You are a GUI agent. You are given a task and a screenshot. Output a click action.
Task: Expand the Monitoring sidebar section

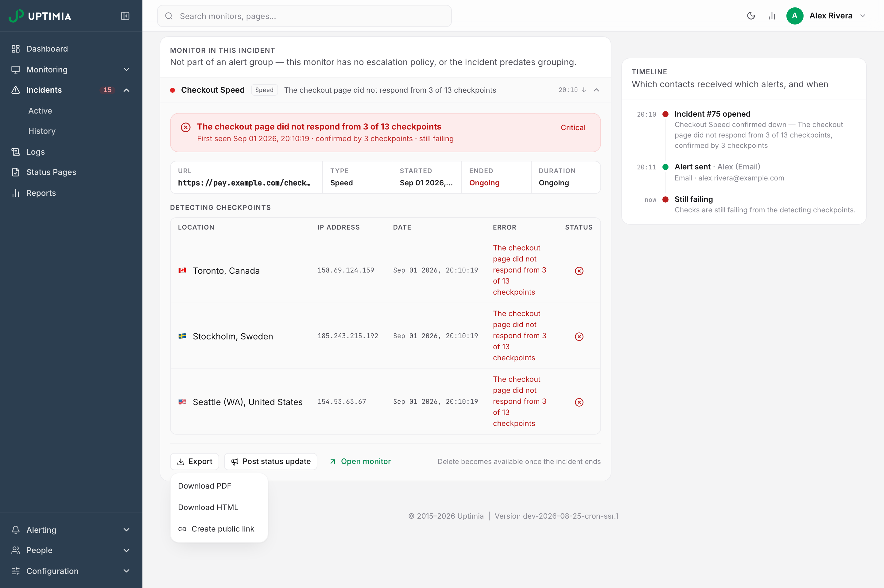(71, 69)
